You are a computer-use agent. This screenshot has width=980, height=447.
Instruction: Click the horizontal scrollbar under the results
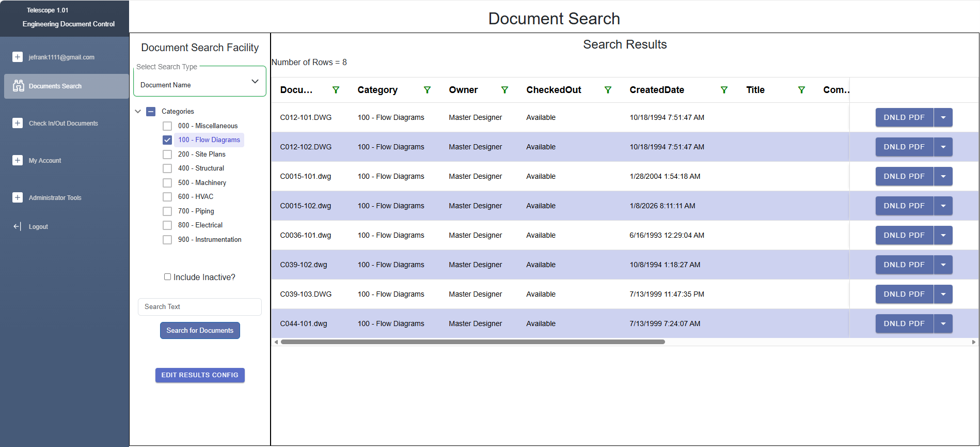472,342
